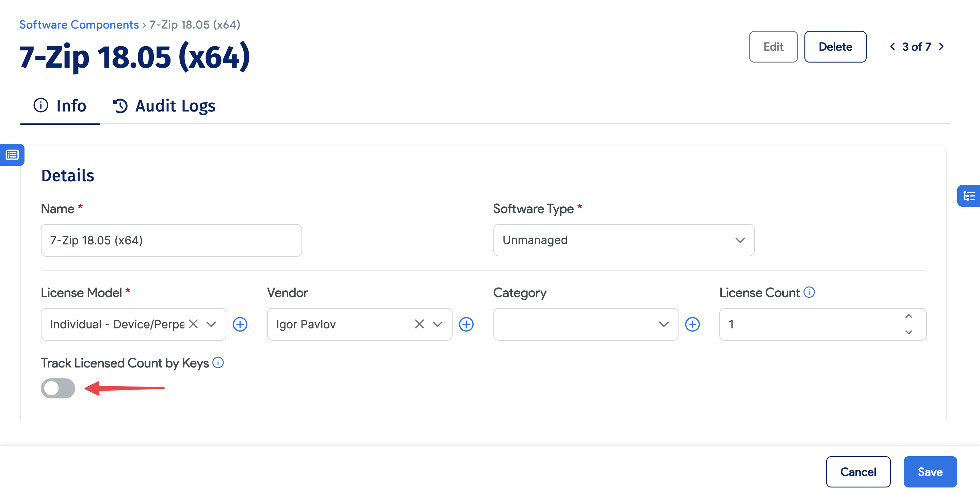This screenshot has height=497, width=980.
Task: Open the left side panel list icon
Action: (x=12, y=155)
